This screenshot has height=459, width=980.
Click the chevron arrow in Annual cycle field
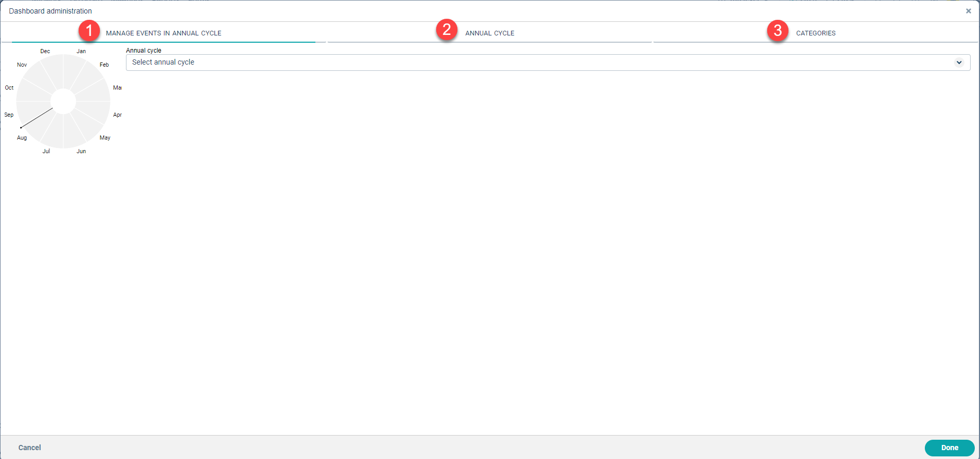(x=959, y=63)
